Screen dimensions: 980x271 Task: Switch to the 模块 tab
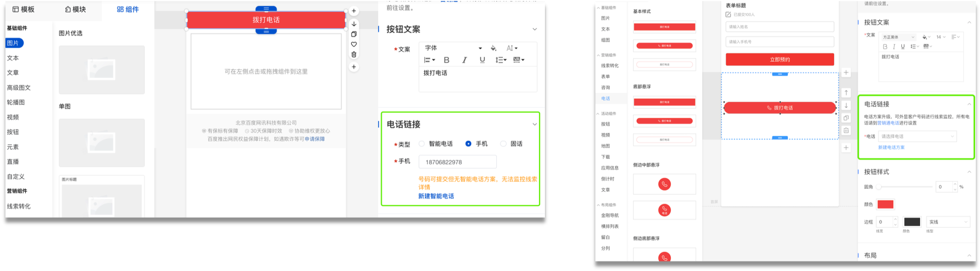coord(76,9)
